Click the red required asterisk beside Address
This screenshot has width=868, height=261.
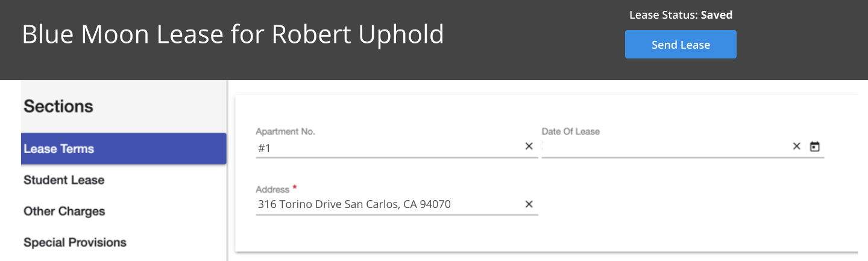point(295,188)
